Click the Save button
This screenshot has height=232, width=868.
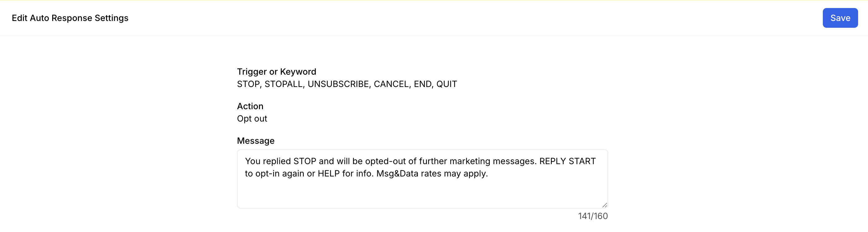pos(840,18)
